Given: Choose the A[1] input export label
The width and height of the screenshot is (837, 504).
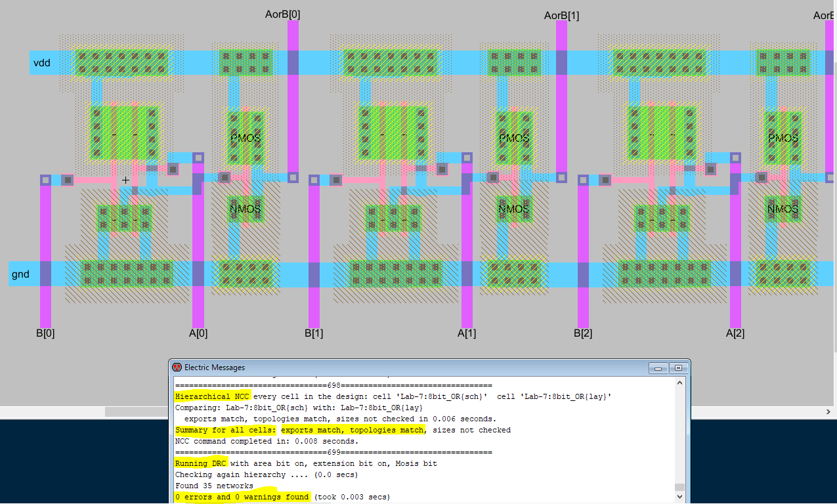Looking at the screenshot, I should pos(467,333).
